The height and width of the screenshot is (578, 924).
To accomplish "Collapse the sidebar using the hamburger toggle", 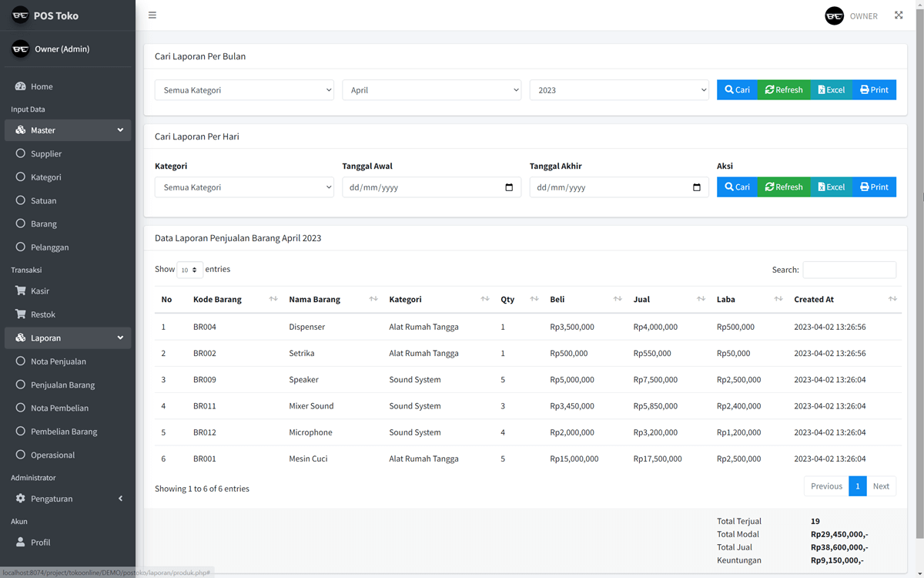I will pos(152,15).
